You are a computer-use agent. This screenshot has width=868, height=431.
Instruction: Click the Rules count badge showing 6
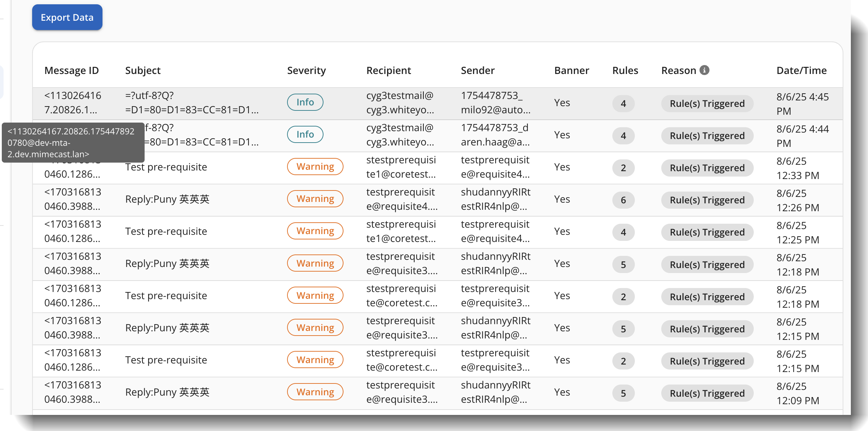pyautogui.click(x=623, y=200)
